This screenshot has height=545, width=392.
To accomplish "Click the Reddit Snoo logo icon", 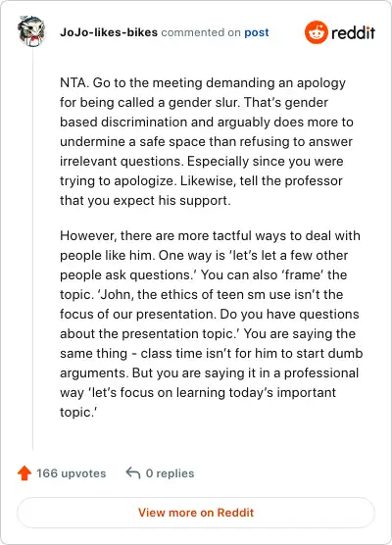I will (316, 32).
